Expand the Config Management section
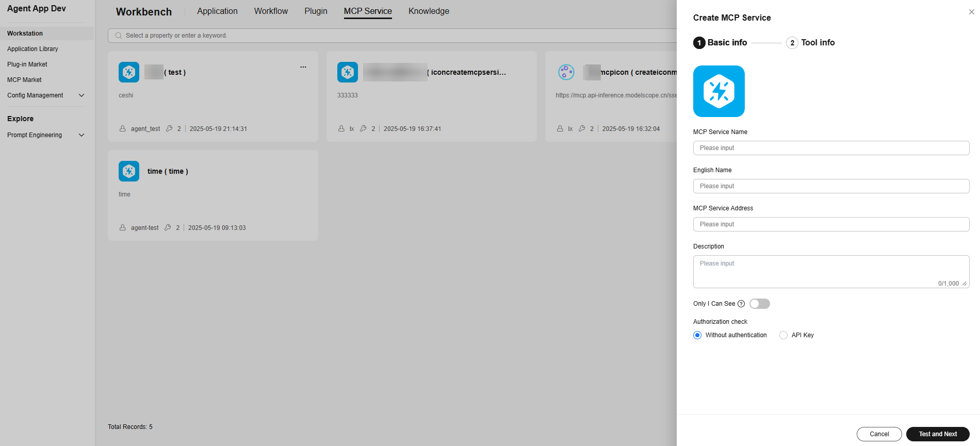Screen dimensions: 980x446 [x=81, y=95]
